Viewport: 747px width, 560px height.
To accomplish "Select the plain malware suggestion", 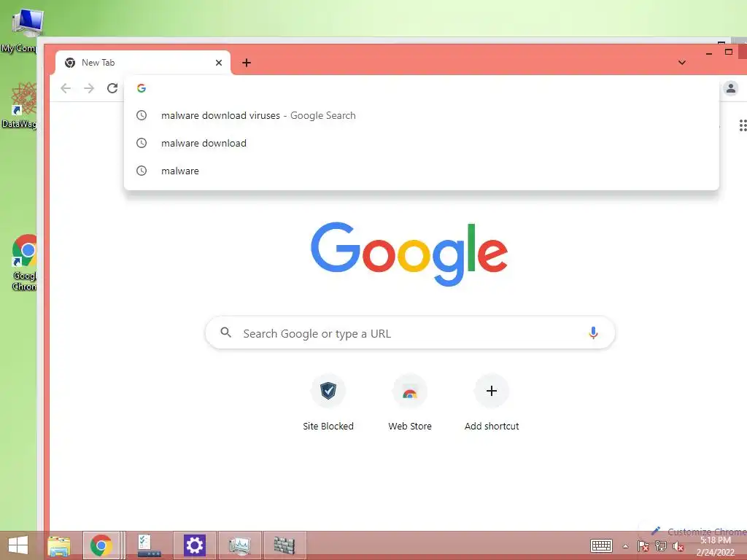I will (x=421, y=171).
